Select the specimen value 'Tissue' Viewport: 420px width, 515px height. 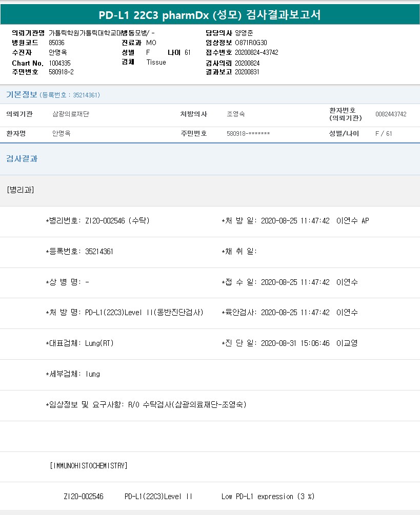click(156, 62)
